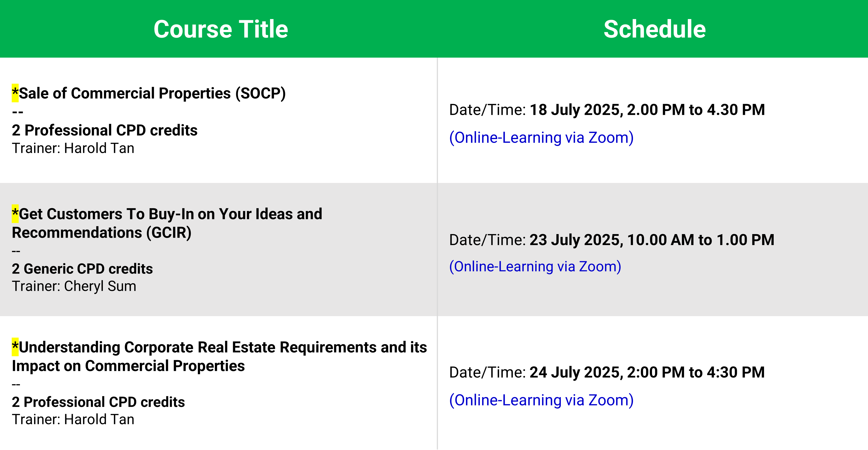Select 2 Generic CPD credits text
The height and width of the screenshot is (450, 868).
[82, 269]
